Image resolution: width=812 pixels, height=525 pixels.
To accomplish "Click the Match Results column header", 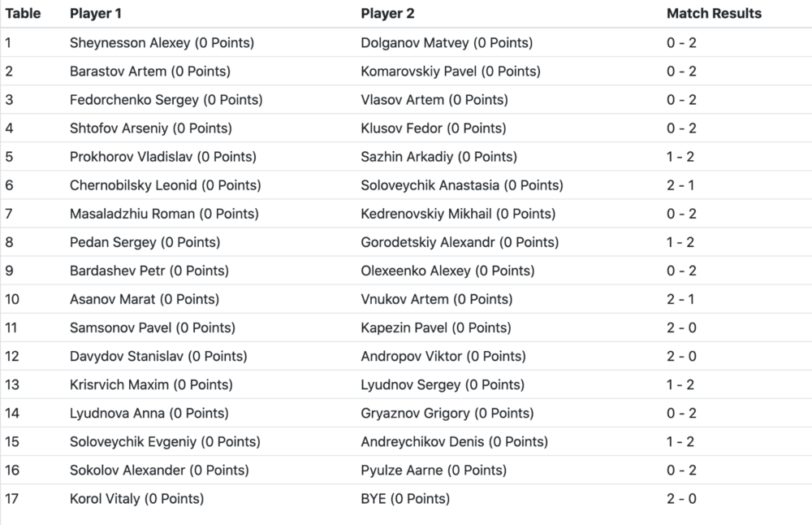I will pos(714,14).
